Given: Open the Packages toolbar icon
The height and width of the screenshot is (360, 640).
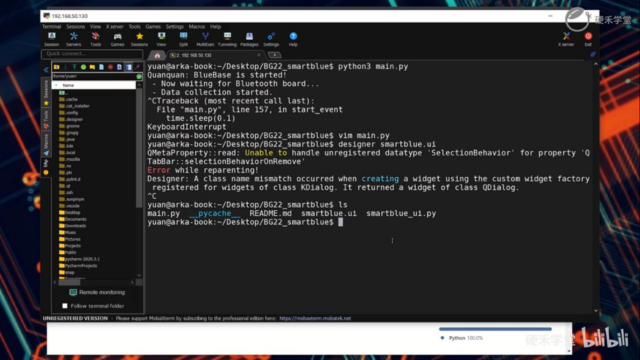Looking at the screenshot, I should click(x=249, y=39).
